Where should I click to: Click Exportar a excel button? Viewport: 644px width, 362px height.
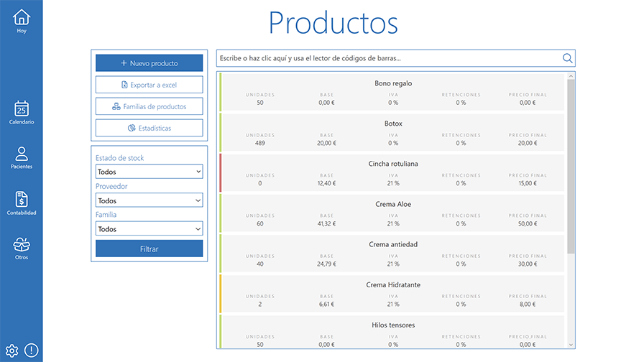pyautogui.click(x=149, y=85)
